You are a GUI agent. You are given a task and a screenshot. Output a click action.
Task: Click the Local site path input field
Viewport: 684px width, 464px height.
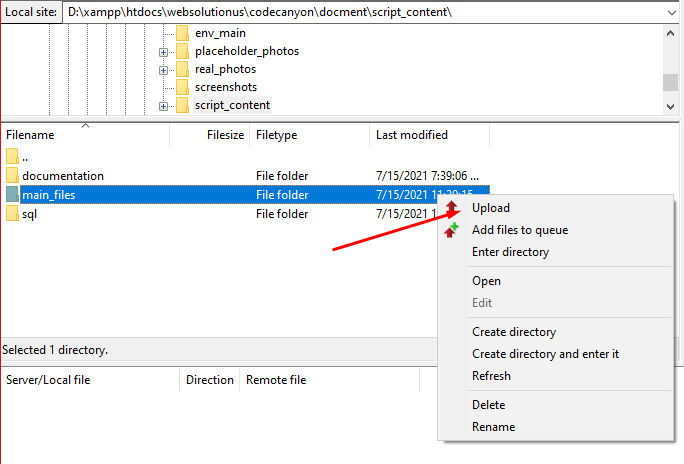(x=360, y=12)
